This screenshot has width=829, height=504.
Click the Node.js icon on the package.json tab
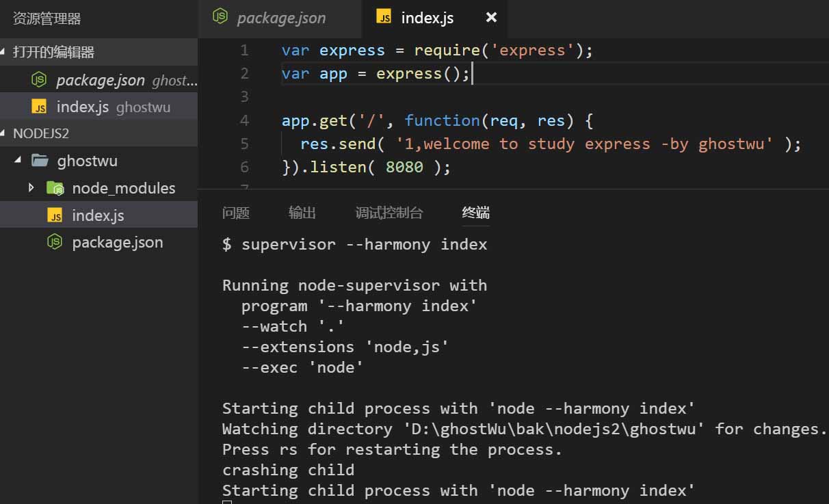(x=220, y=17)
